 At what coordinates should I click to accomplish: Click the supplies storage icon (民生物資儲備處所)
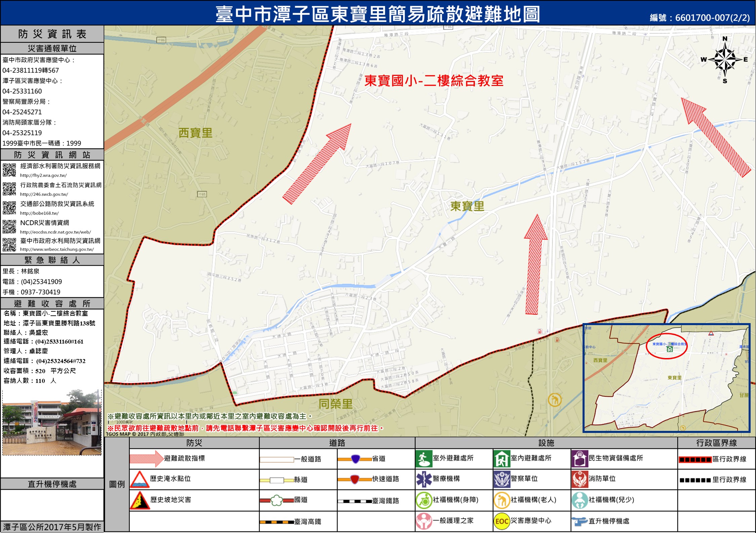click(x=580, y=459)
